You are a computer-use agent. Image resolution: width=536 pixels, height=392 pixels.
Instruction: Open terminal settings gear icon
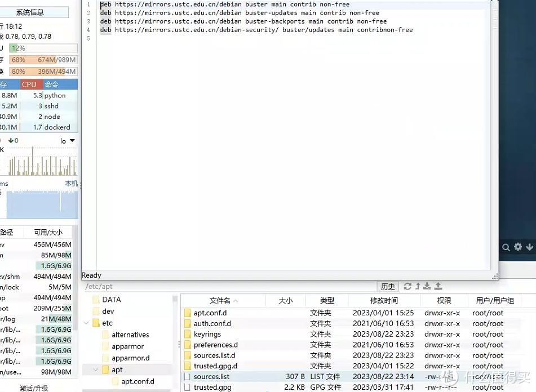coord(517,247)
